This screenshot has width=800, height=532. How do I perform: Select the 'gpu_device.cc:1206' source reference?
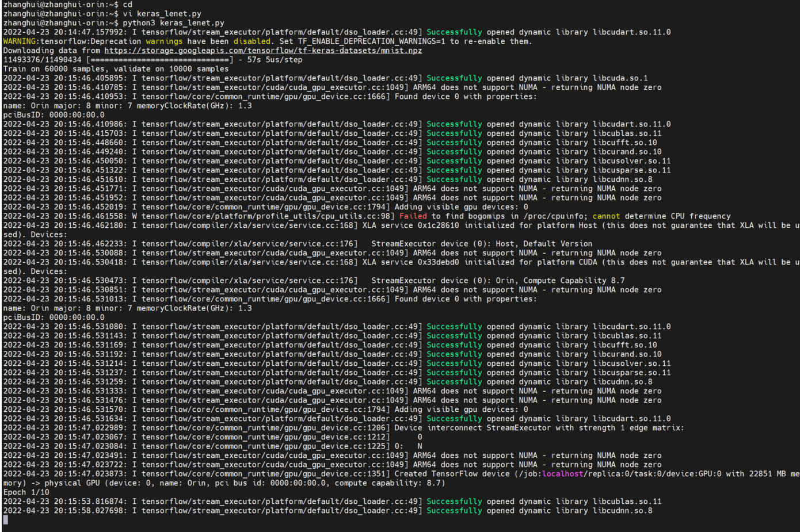pos(346,428)
